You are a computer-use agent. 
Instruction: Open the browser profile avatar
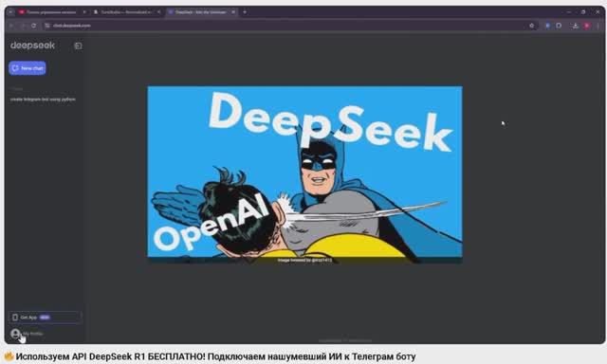tap(587, 26)
